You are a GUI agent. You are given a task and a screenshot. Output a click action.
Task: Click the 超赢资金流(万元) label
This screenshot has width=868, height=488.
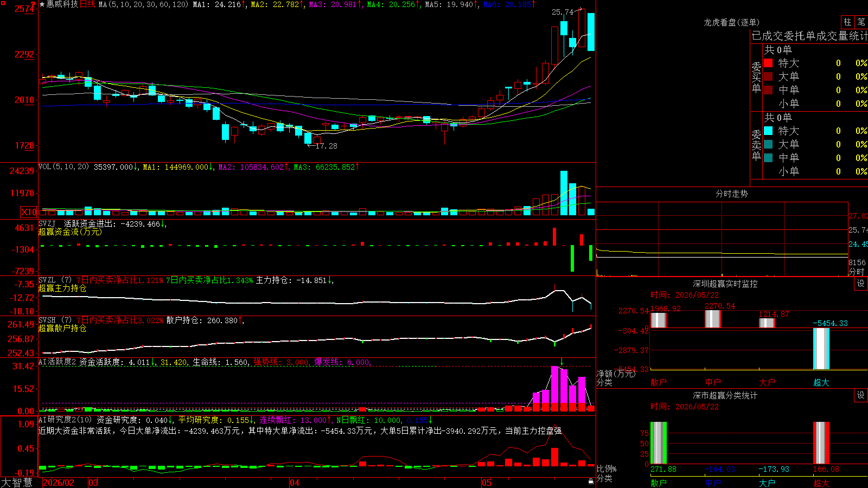(x=70, y=232)
